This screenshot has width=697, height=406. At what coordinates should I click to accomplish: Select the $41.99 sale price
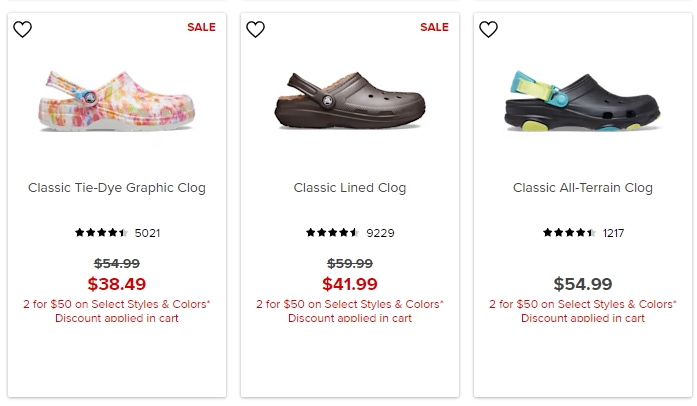point(350,284)
